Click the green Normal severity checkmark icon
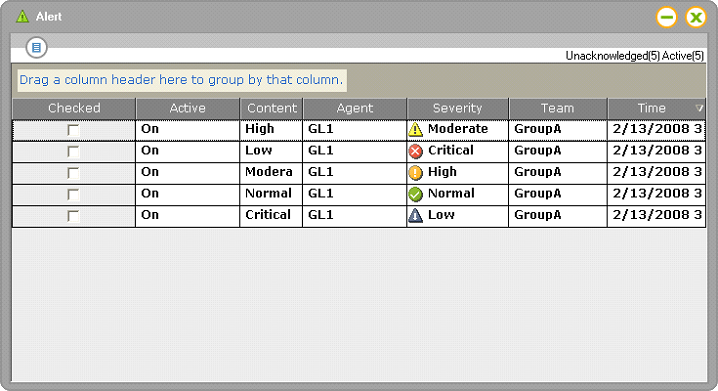 (415, 194)
